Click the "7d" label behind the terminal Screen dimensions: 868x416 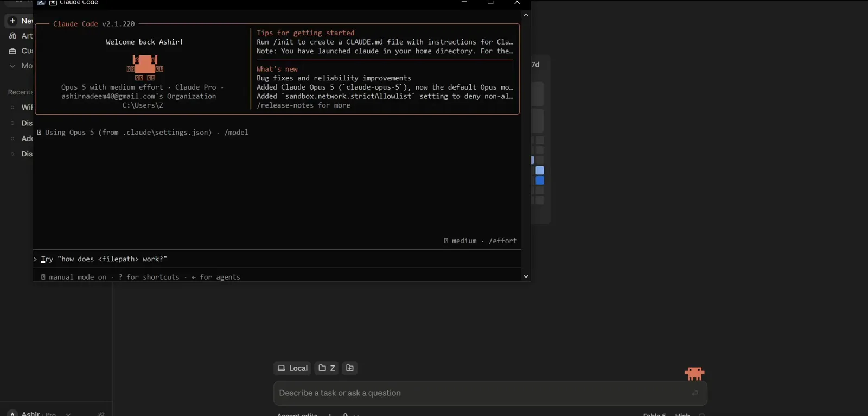tap(535, 65)
